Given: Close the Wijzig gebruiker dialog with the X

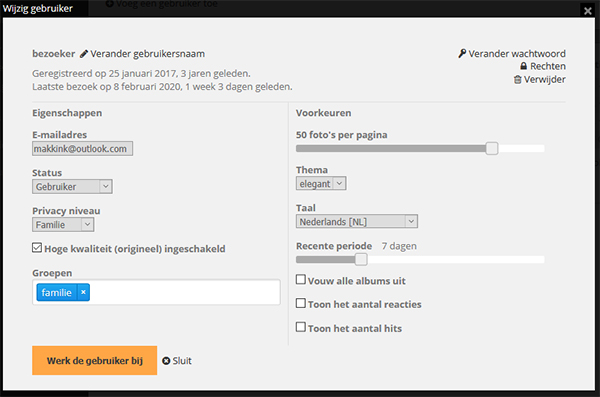Looking at the screenshot, I should [x=588, y=11].
